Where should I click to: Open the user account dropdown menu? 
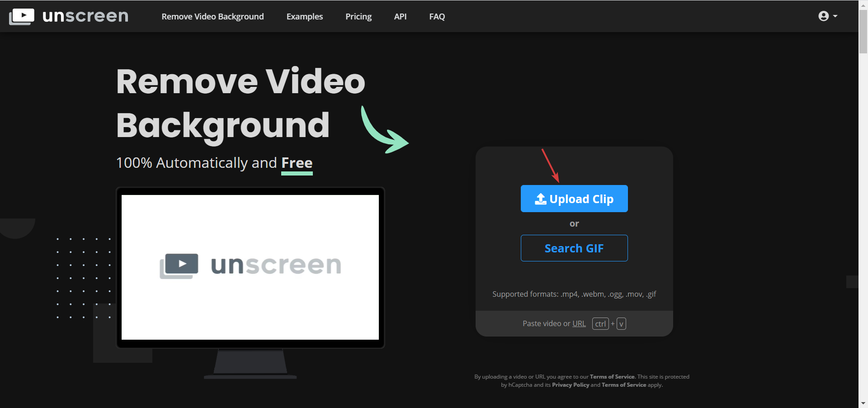tap(828, 16)
